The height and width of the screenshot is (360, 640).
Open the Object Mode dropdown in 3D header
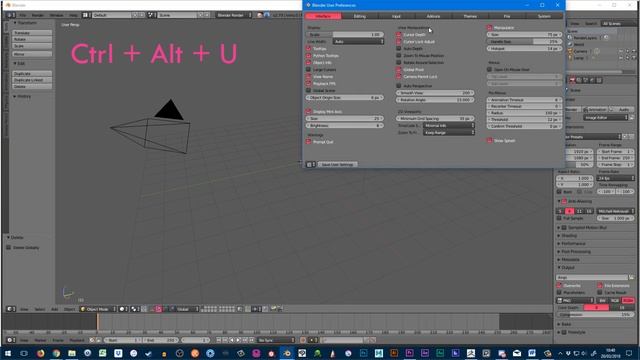tap(98, 309)
